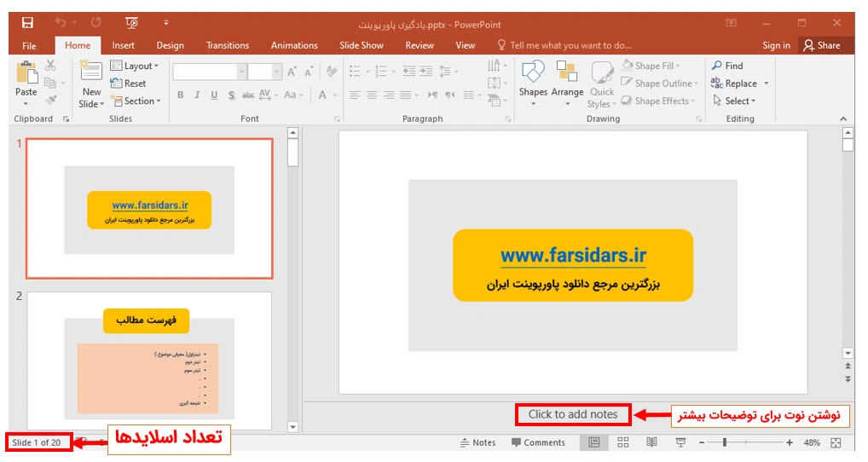Open the font size combo box

[264, 72]
